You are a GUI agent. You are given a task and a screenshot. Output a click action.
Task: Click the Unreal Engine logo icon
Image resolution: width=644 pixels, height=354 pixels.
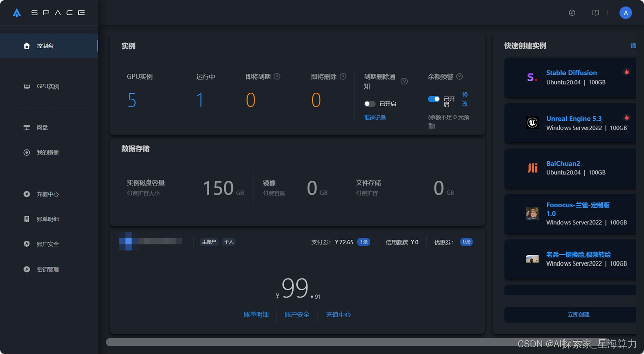pos(532,123)
